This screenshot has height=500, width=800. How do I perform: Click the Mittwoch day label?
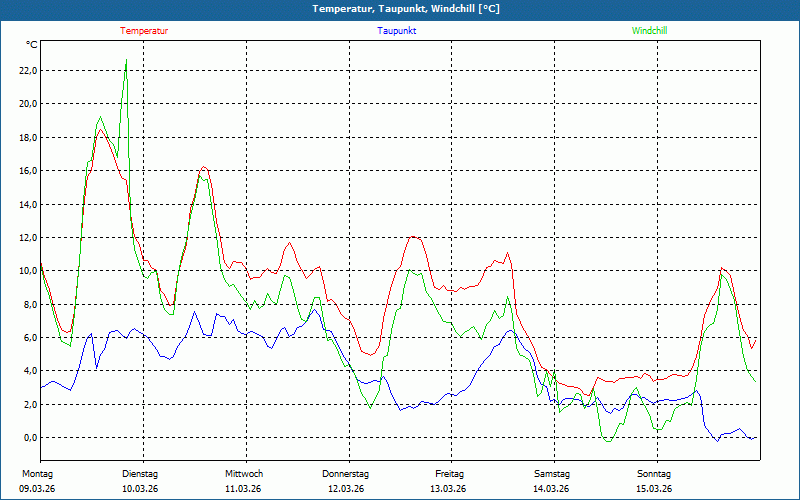(x=243, y=474)
